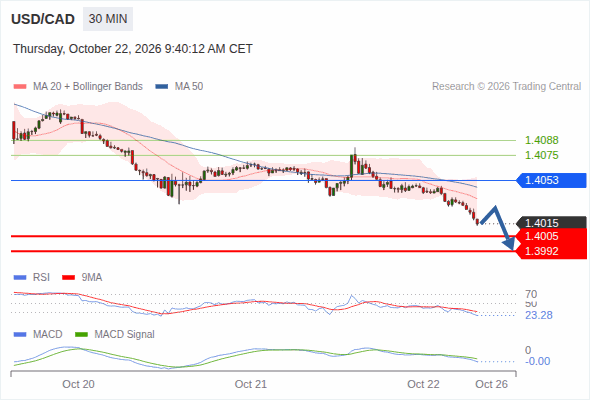The width and height of the screenshot is (590, 400).
Task: Click the Oct 22 date axis label
Action: coord(423,384)
